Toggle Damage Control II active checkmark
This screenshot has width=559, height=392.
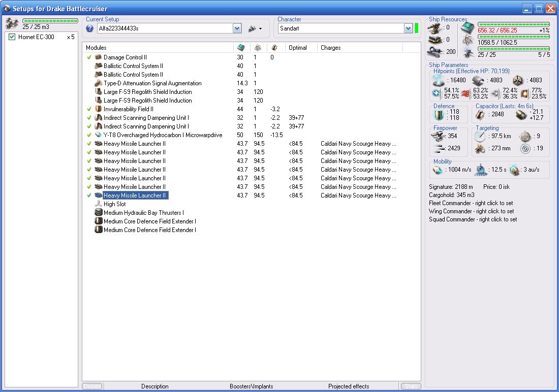point(89,57)
